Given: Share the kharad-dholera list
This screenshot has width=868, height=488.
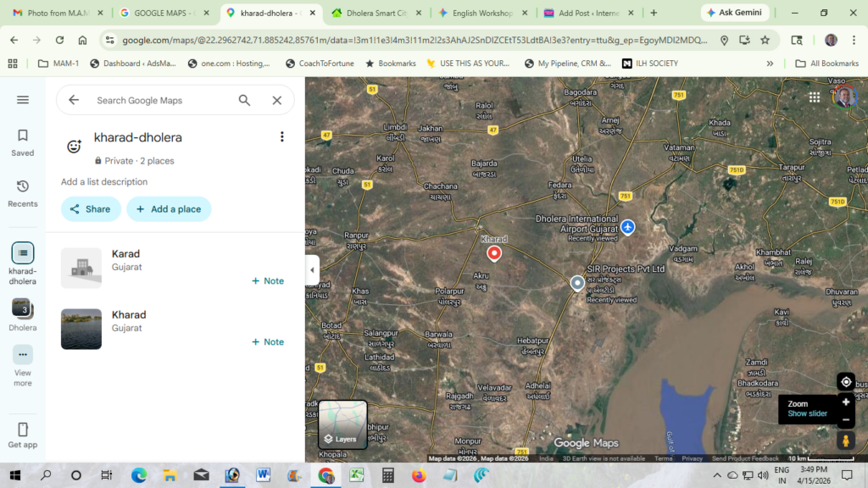Looking at the screenshot, I should 91,209.
